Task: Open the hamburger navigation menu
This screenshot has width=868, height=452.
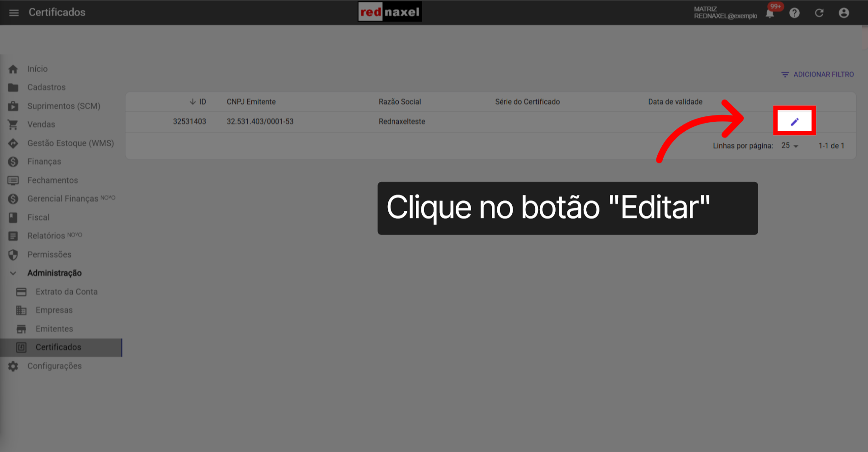Action: 14,13
